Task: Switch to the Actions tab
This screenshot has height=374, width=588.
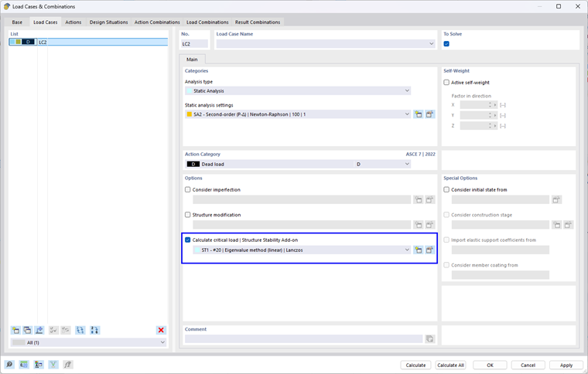Action: (x=73, y=22)
